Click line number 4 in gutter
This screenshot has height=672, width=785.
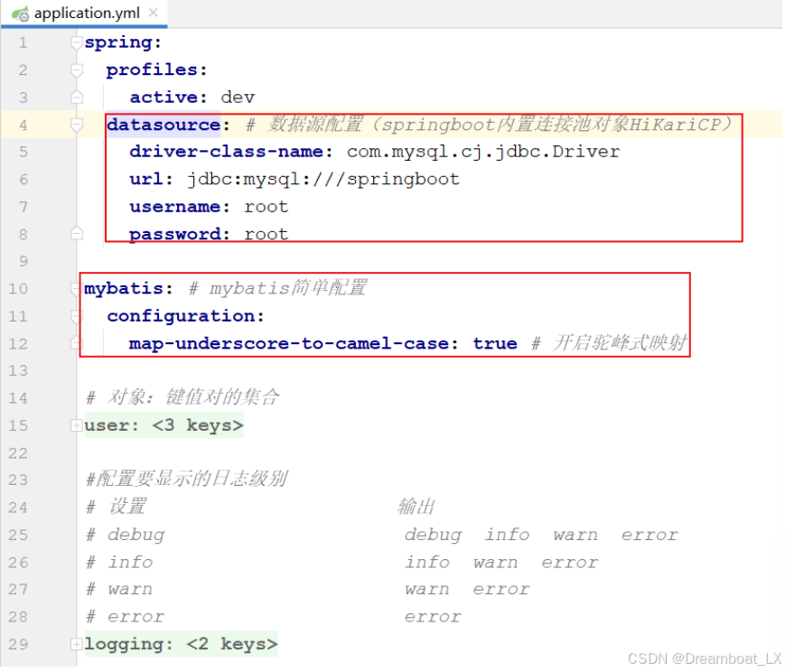(23, 125)
